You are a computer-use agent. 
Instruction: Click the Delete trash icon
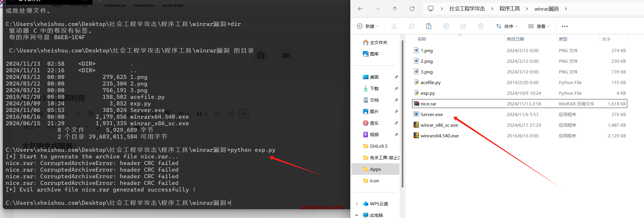click(x=481, y=26)
